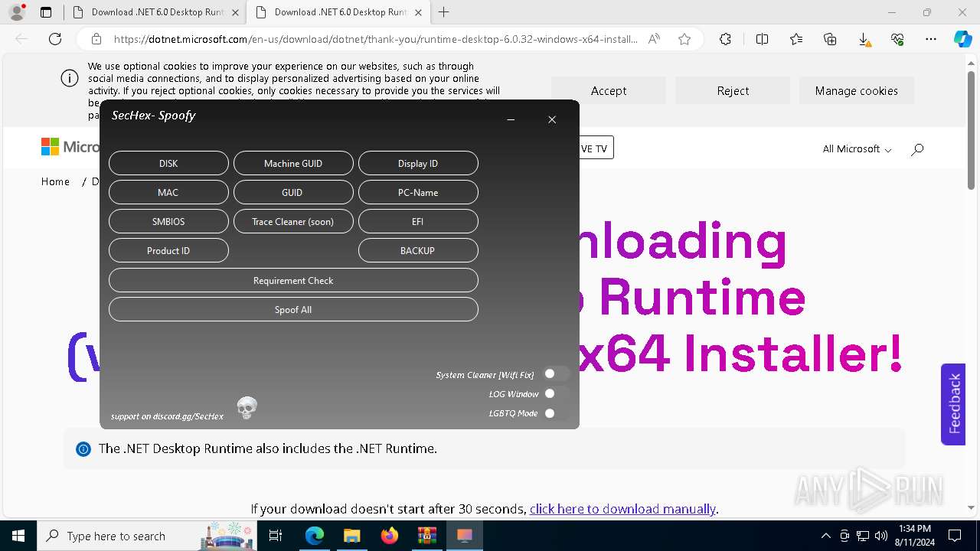
Task: Open Manage cookies
Action: (x=857, y=90)
